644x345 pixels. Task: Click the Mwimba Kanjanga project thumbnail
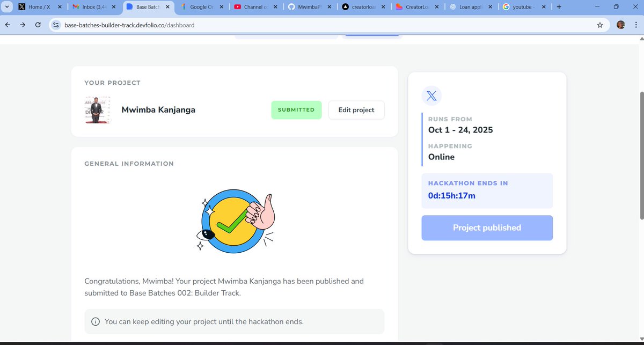[98, 110]
